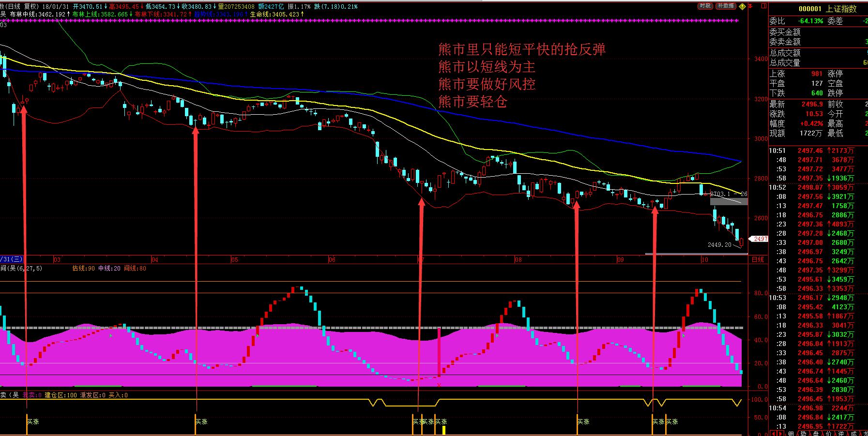The width and height of the screenshot is (868, 436).
Task: Click the 量207253408 volume text
Action: (236, 6)
